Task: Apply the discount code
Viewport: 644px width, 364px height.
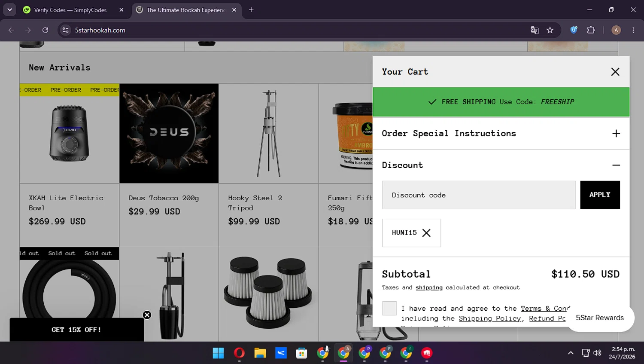Action: (600, 195)
